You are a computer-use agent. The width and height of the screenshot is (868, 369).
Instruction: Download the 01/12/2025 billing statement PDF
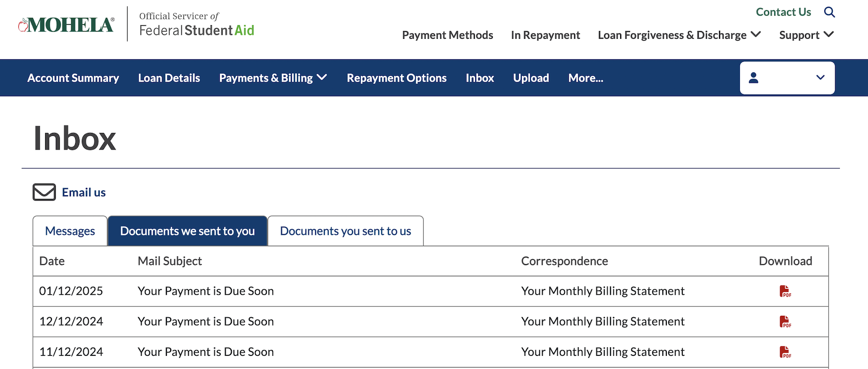coord(785,291)
